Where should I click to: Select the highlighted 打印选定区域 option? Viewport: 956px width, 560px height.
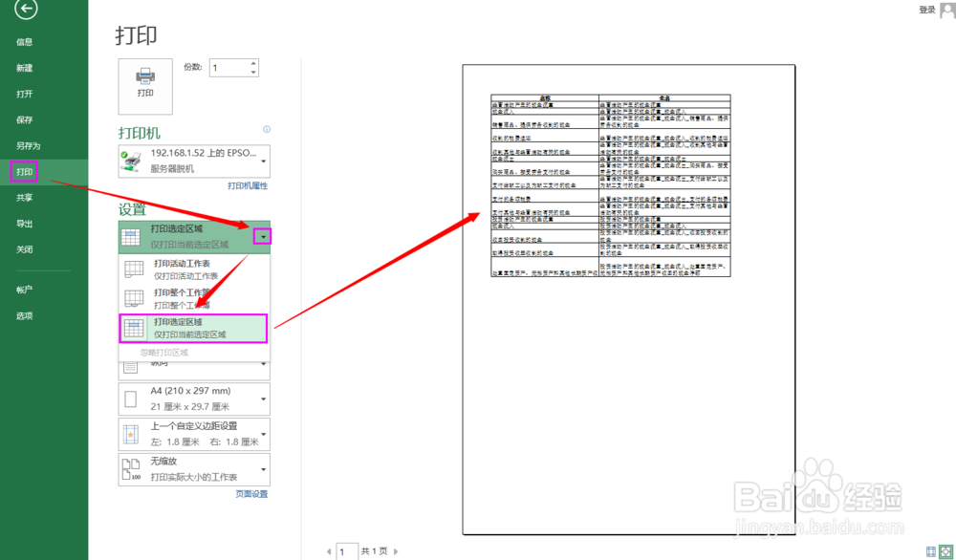pos(194,328)
